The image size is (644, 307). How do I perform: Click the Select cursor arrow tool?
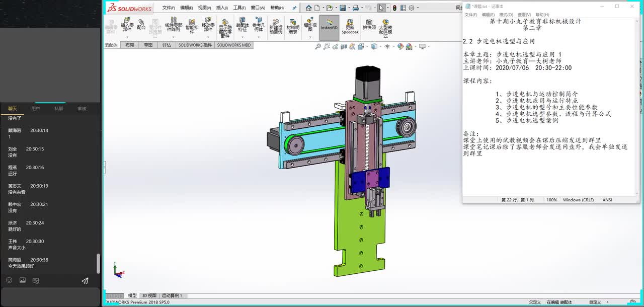pyautogui.click(x=382, y=8)
